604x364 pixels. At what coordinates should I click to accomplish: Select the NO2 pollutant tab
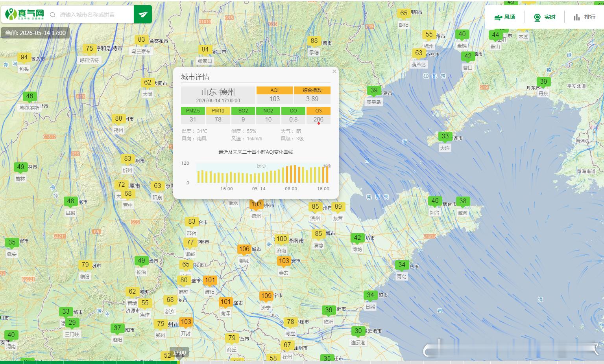point(268,111)
